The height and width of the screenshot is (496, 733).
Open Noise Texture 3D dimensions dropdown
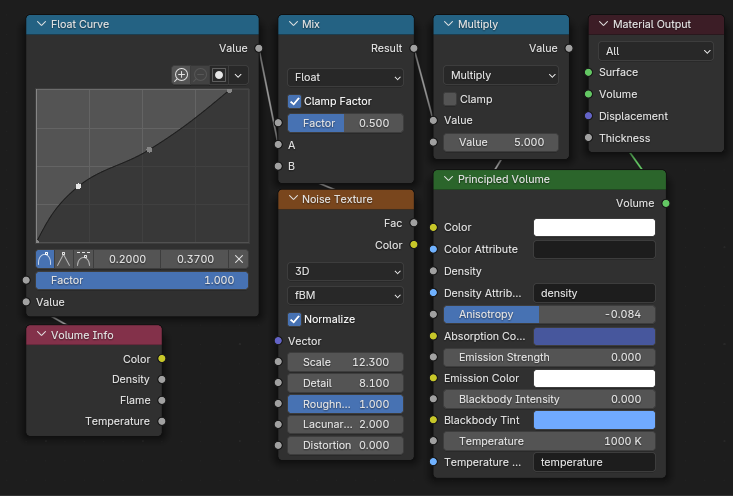click(345, 271)
